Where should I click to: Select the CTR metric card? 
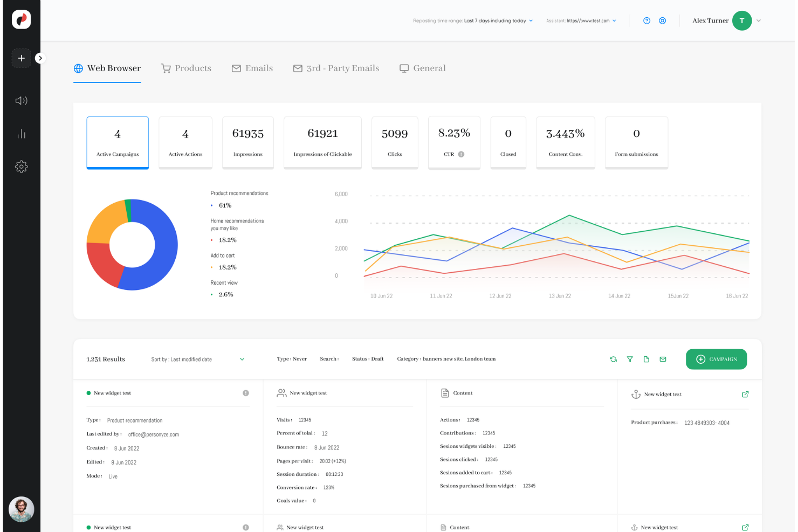coord(454,142)
